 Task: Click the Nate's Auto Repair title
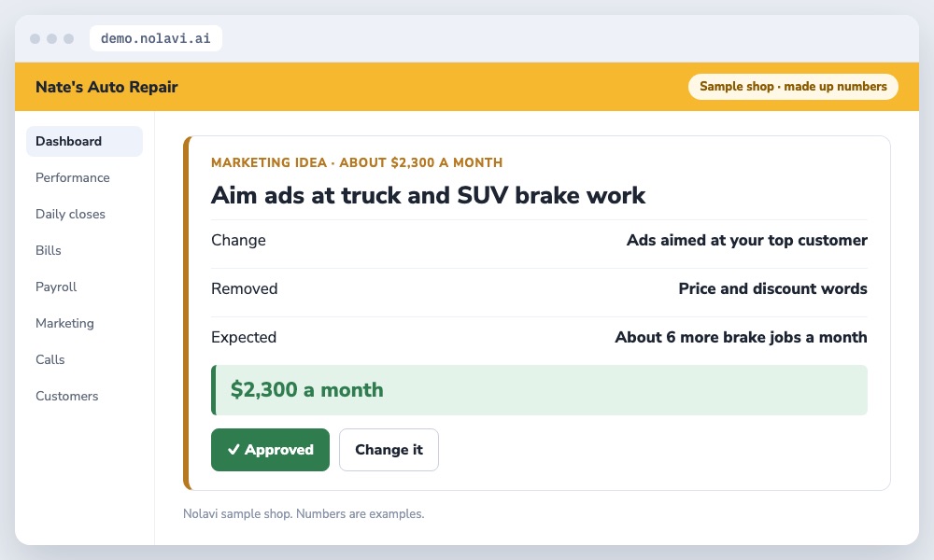(x=106, y=87)
